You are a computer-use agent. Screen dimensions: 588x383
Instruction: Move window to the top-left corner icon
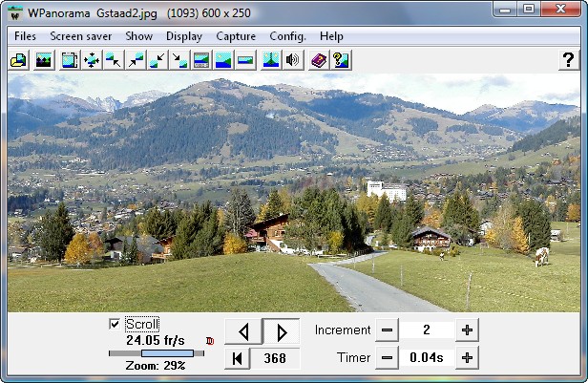point(114,60)
